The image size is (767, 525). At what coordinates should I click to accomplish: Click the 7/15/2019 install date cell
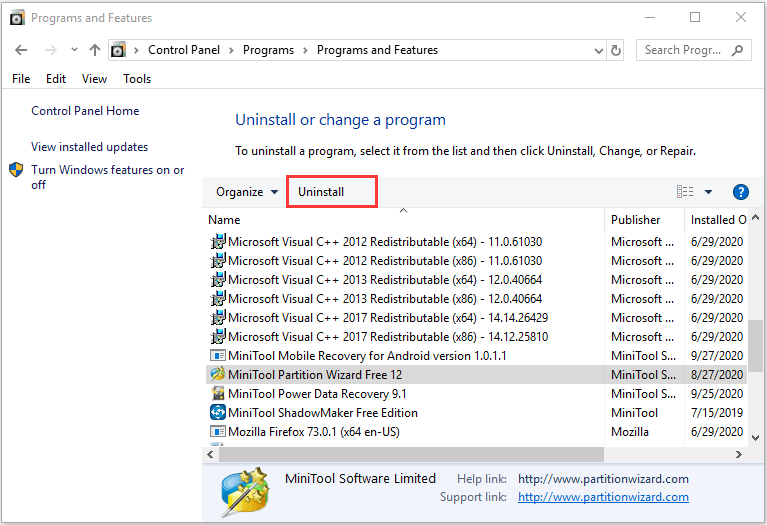pyautogui.click(x=717, y=413)
